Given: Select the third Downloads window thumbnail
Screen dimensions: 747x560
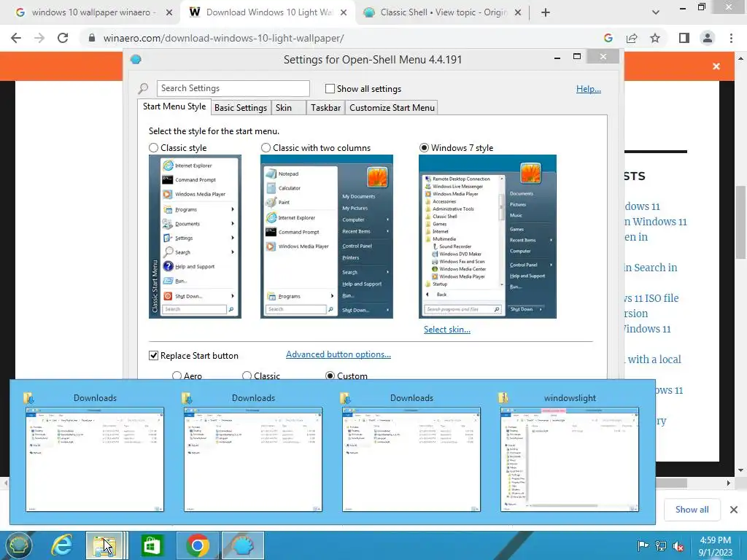Looking at the screenshot, I should click(411, 459).
